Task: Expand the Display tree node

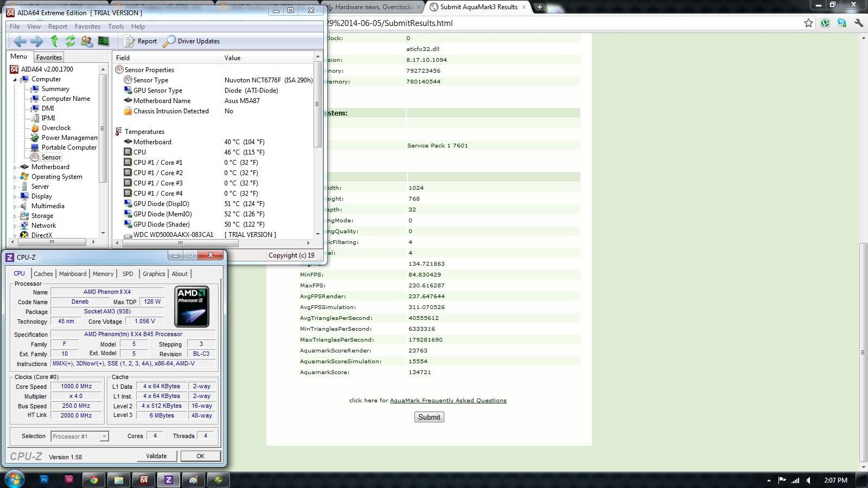Action: click(15, 196)
